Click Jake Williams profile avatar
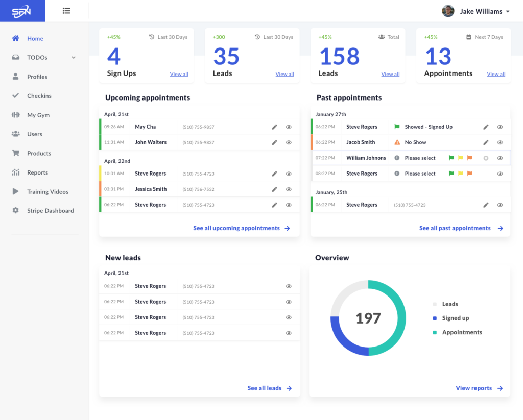 click(x=448, y=11)
